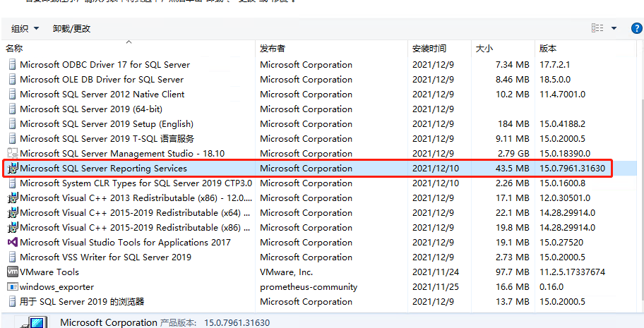Select the VMware Tools entry name

click(x=49, y=272)
